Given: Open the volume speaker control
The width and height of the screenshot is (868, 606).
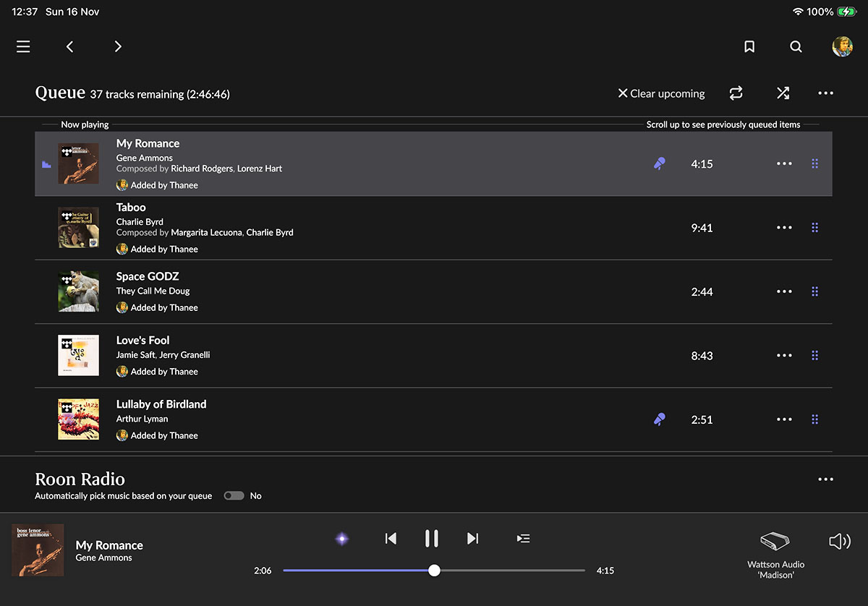Looking at the screenshot, I should [839, 541].
